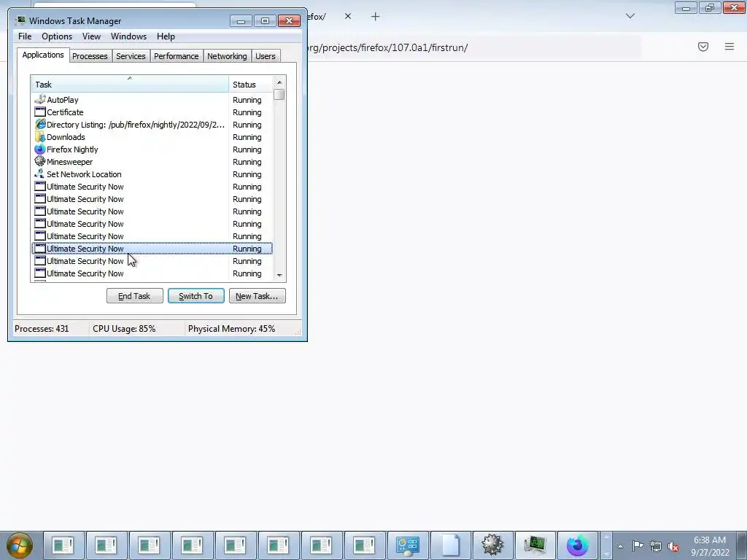Click the network tray icon
The height and width of the screenshot is (560, 747).
(656, 546)
